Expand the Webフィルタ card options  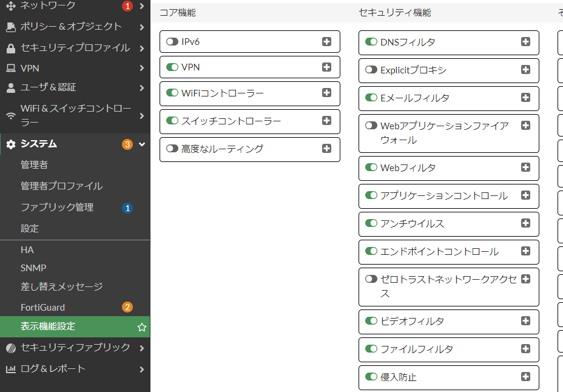tap(525, 168)
